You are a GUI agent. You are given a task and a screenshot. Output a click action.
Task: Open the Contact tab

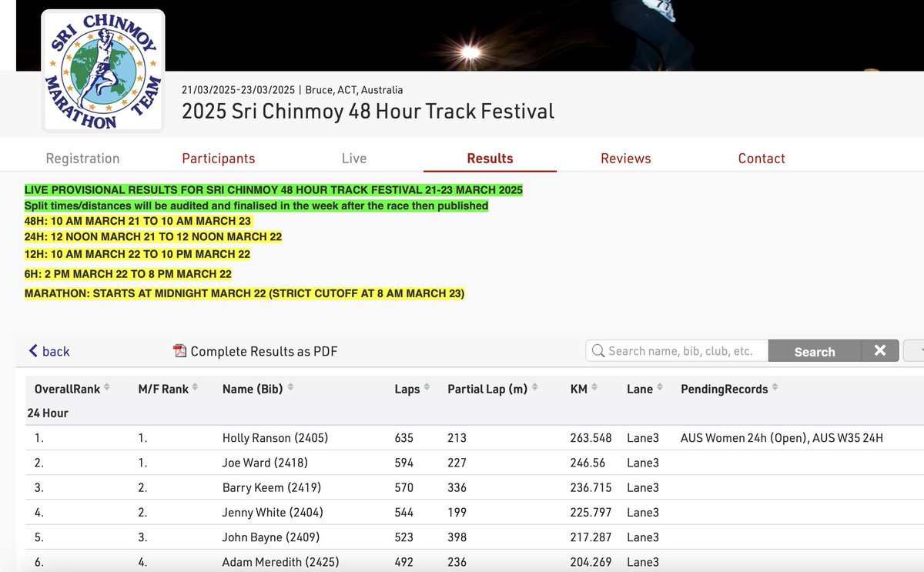coord(762,159)
